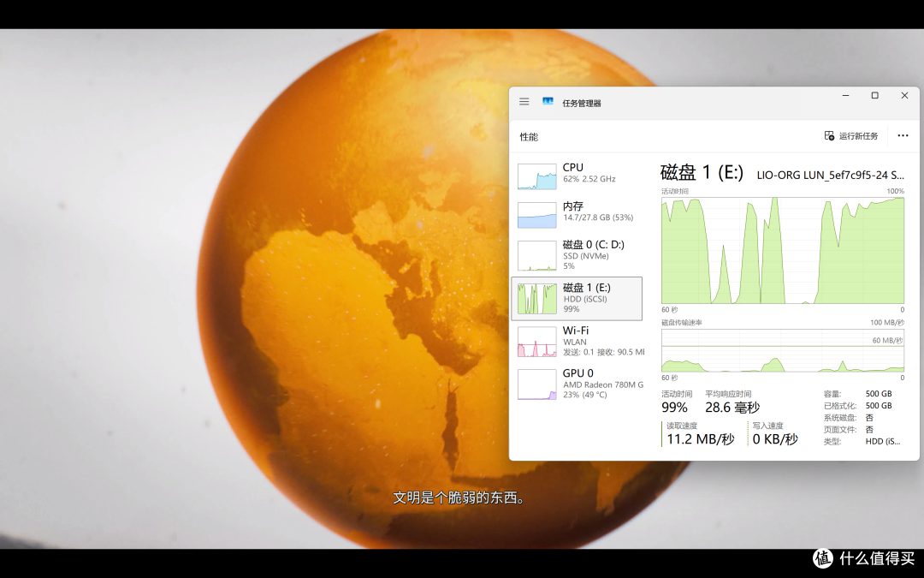Click the 运行新任务 button label
Screen dimensions: 924x578
point(859,135)
